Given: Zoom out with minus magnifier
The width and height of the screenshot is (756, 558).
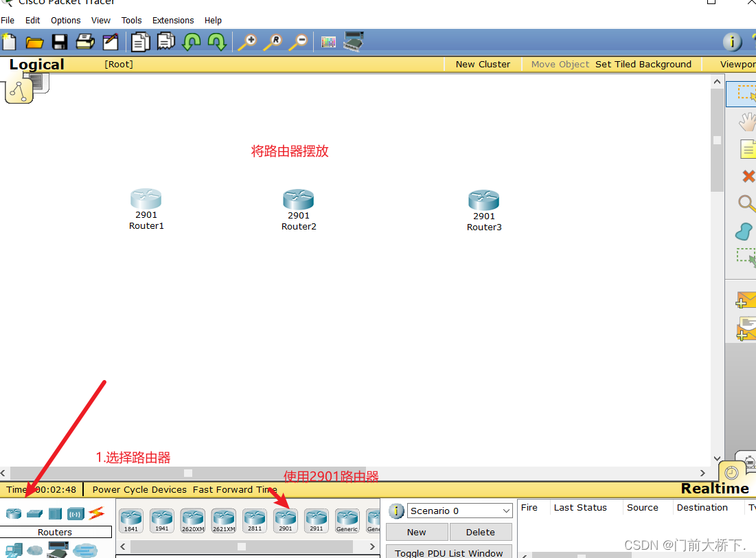Looking at the screenshot, I should click(x=298, y=42).
